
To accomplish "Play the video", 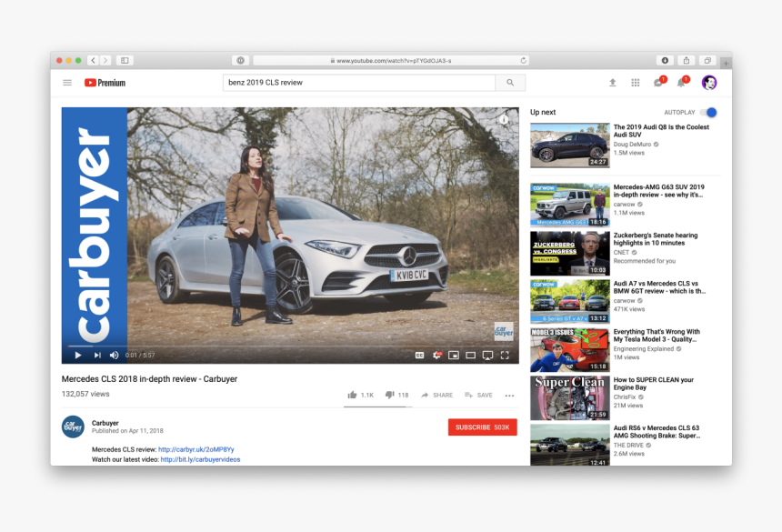I will click(x=78, y=355).
